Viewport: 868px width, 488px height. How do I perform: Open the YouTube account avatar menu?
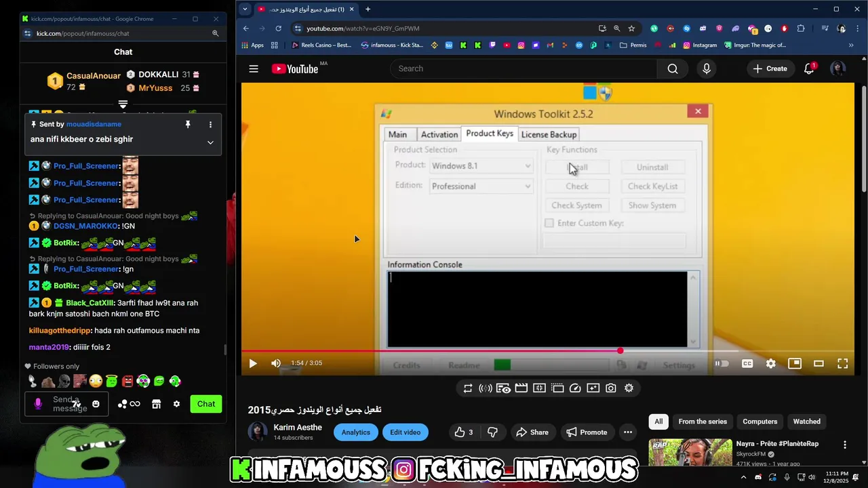tap(838, 68)
